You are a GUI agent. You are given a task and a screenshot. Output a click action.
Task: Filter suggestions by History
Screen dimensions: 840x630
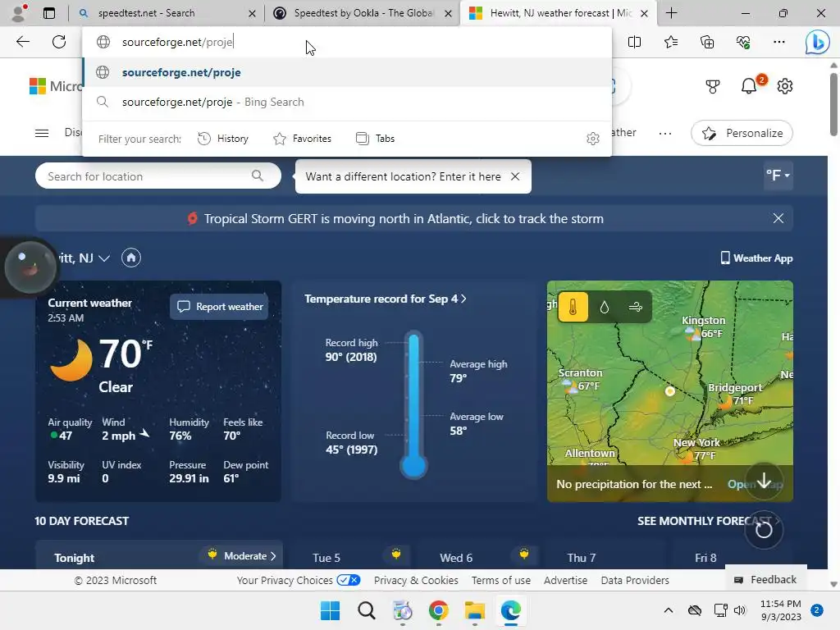pos(223,139)
